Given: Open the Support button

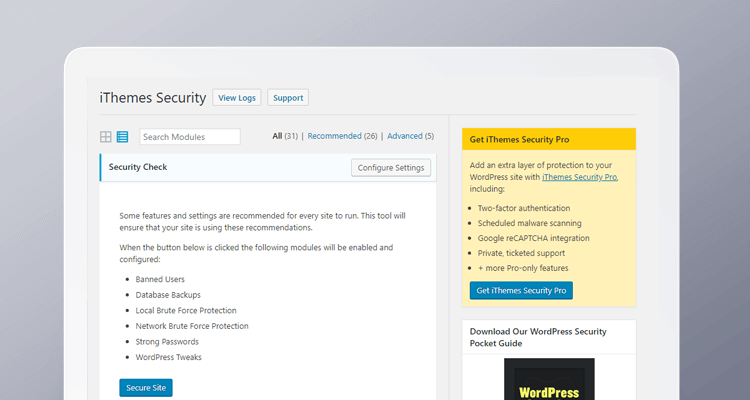Looking at the screenshot, I should 288,98.
